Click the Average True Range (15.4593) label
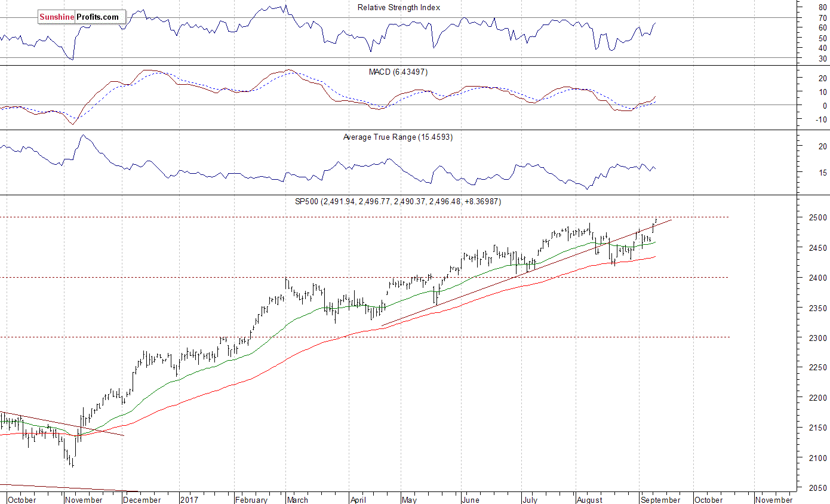The height and width of the screenshot is (504, 830). [398, 137]
